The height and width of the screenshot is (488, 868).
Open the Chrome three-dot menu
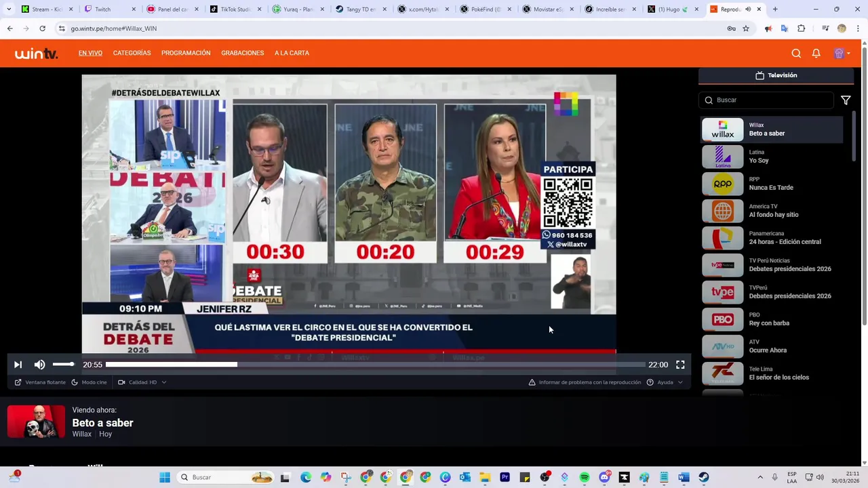(858, 28)
